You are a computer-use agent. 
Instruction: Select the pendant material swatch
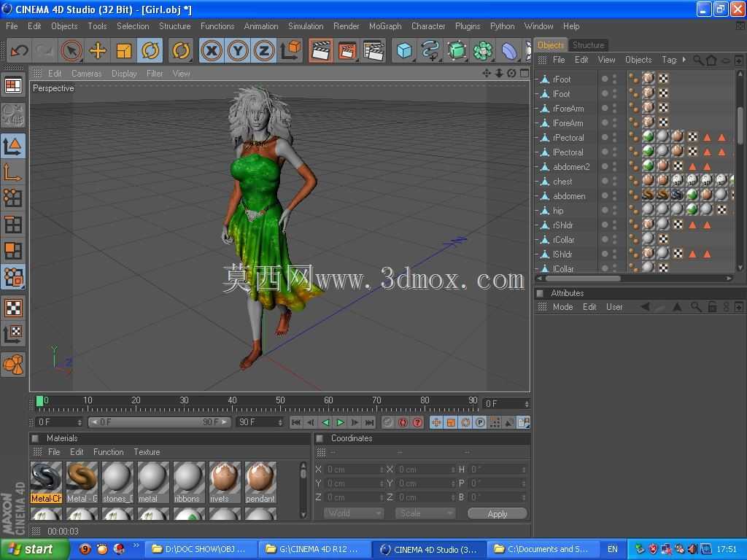click(x=260, y=482)
